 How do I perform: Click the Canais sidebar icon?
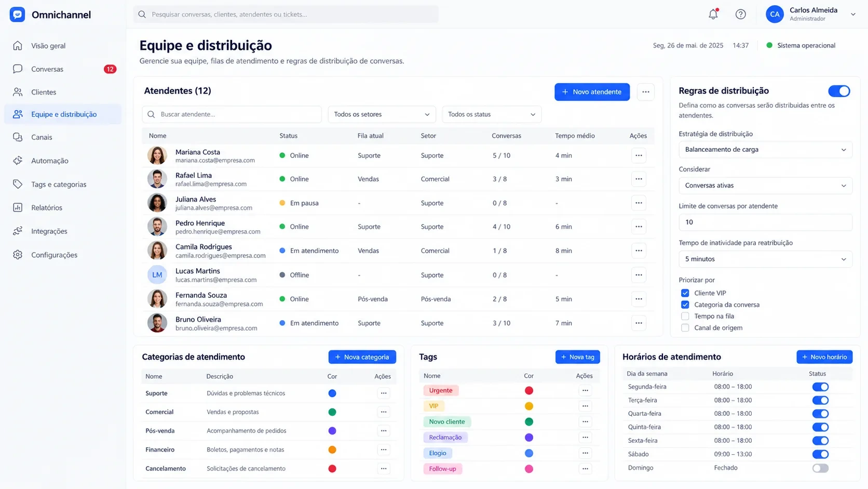18,137
